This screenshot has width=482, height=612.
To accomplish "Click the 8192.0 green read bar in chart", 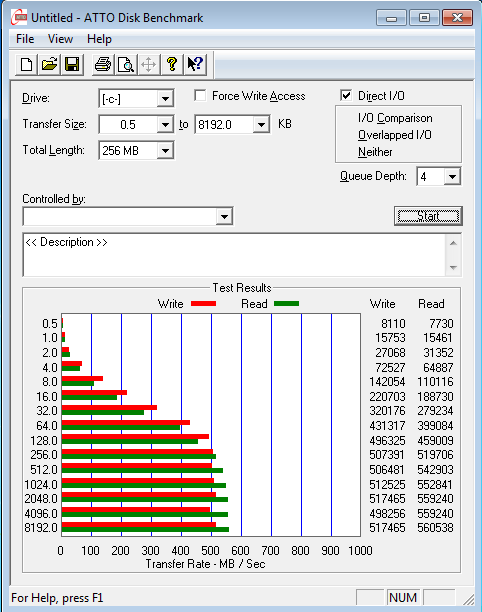I will (x=145, y=530).
